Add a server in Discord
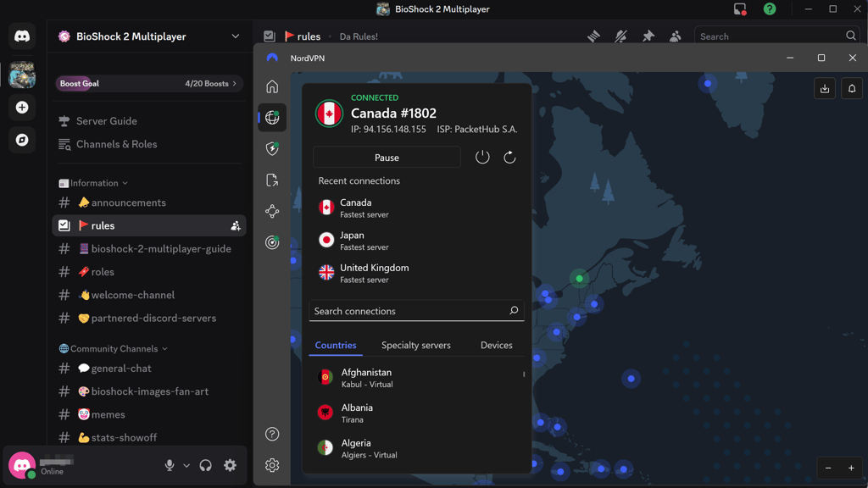868x488 pixels. [22, 108]
